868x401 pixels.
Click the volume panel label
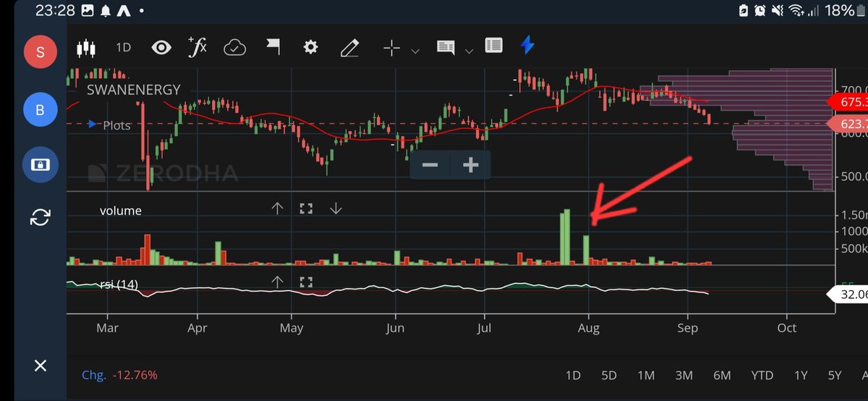(121, 211)
